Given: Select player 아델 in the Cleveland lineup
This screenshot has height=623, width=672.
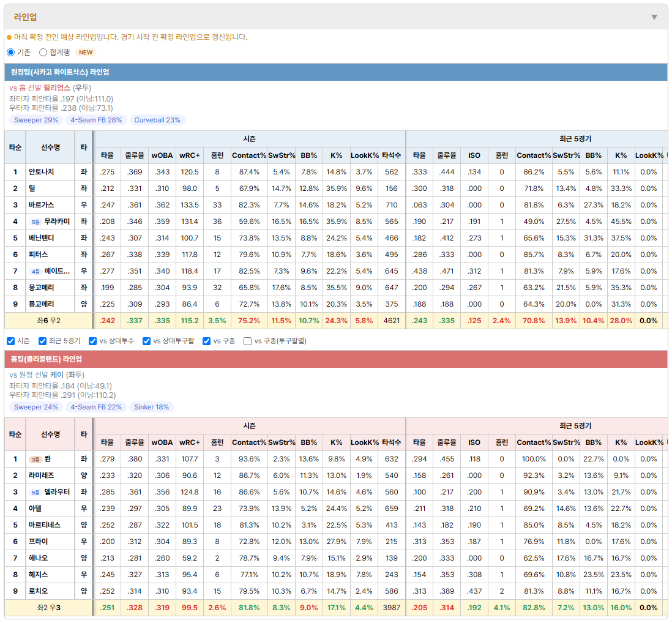Looking at the screenshot, I should tap(35, 509).
